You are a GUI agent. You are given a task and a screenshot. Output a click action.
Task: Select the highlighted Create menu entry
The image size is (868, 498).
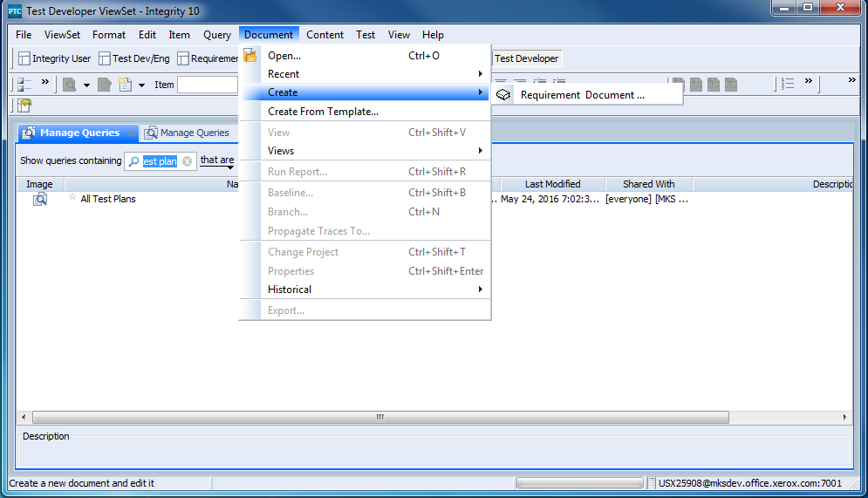[x=366, y=92]
